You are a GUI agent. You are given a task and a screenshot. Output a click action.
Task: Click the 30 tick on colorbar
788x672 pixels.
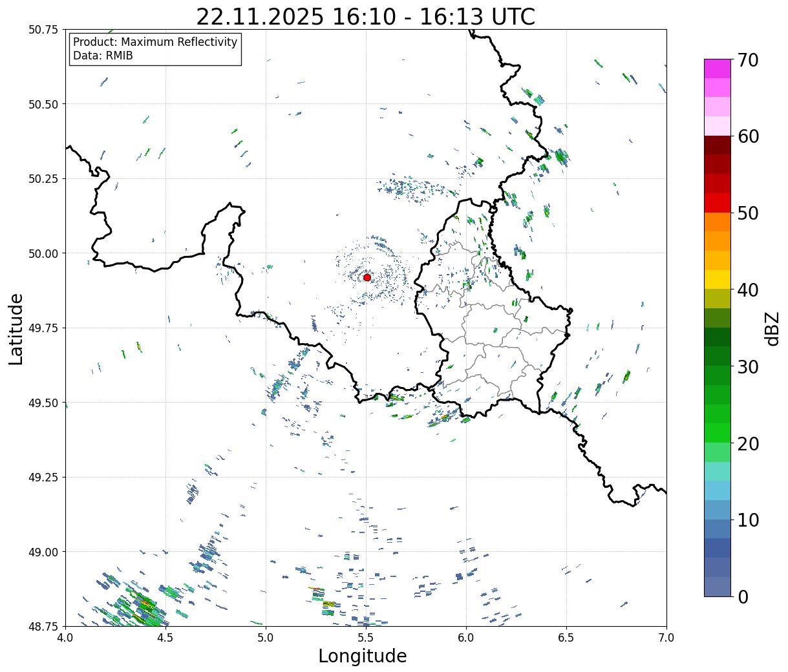(x=747, y=366)
